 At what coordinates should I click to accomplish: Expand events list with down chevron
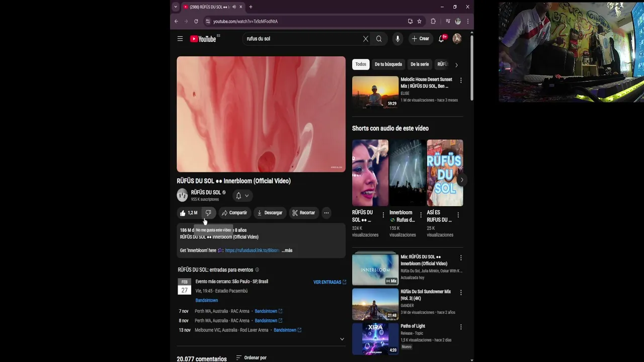(x=342, y=339)
